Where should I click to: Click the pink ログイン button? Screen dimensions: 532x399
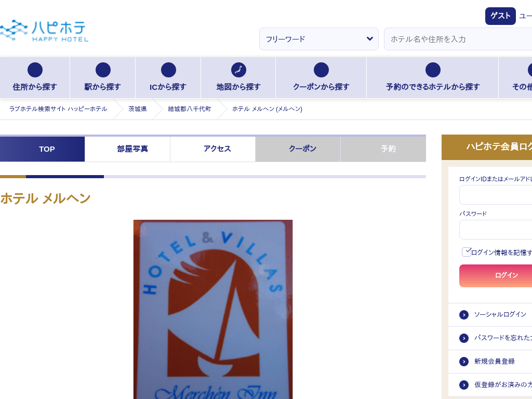click(496, 276)
